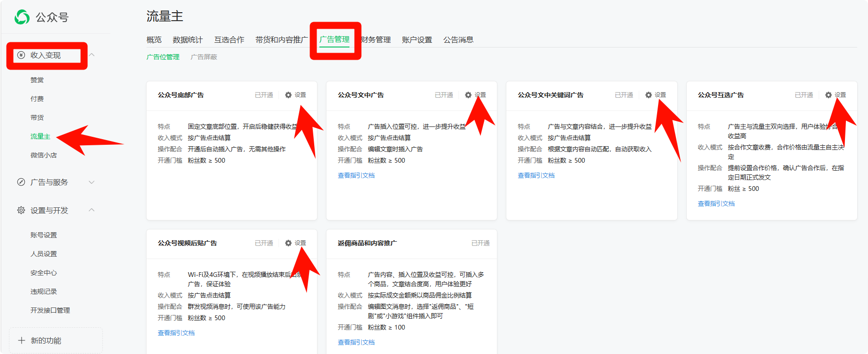Click the 广告与服务 compass icon
Image resolution: width=868 pixels, height=354 pixels.
(21, 182)
